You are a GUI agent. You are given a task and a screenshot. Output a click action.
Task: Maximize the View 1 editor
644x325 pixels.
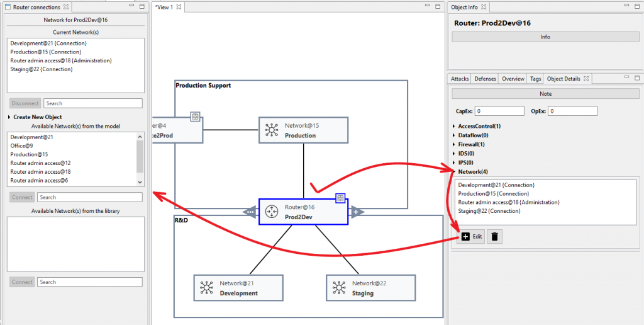pos(439,6)
